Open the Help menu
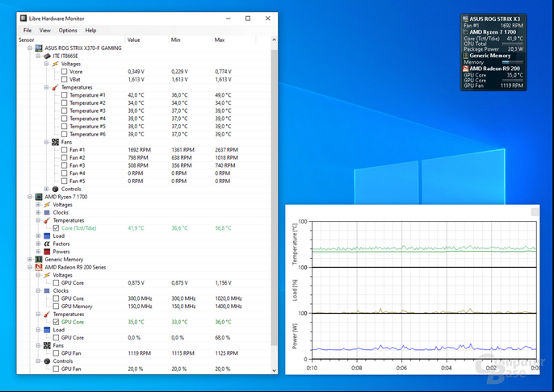The width and height of the screenshot is (554, 392). [x=90, y=31]
